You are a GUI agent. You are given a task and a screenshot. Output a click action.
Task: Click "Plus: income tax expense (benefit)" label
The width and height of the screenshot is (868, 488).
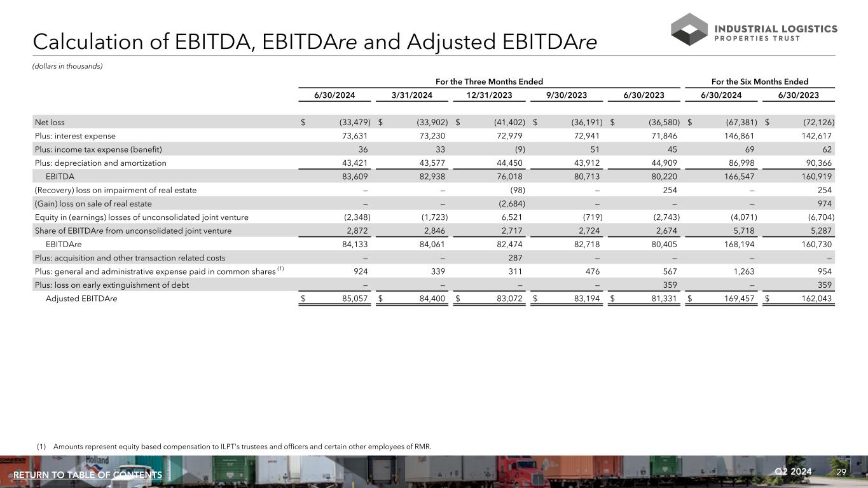(x=99, y=149)
